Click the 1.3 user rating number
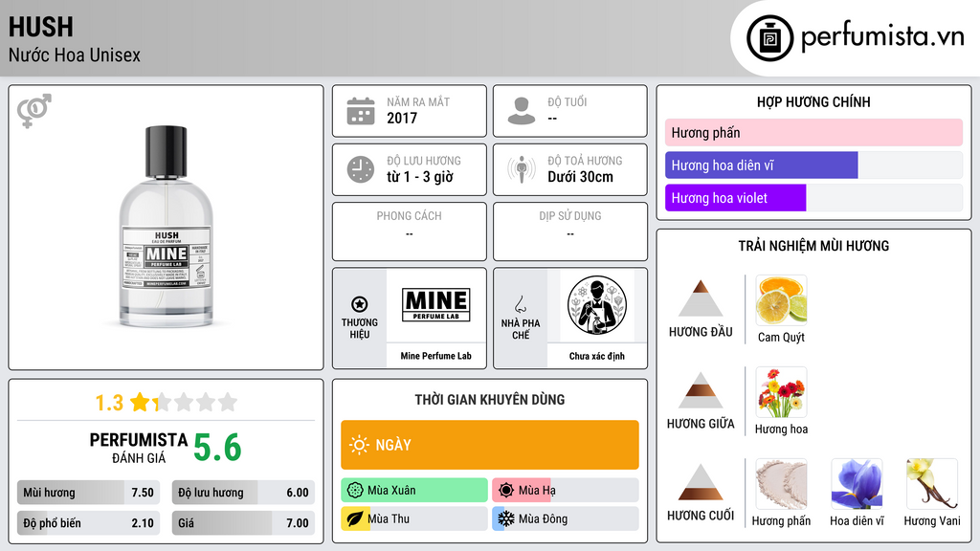 pyautogui.click(x=109, y=403)
